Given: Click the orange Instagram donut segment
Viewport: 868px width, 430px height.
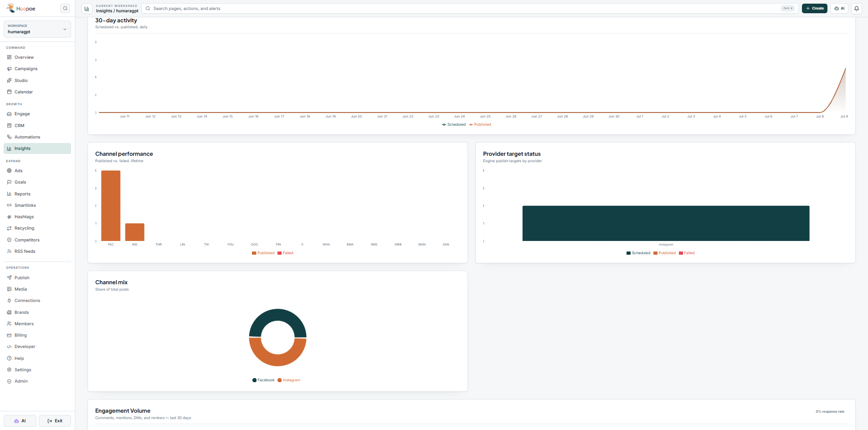Looking at the screenshot, I should coord(277,360).
